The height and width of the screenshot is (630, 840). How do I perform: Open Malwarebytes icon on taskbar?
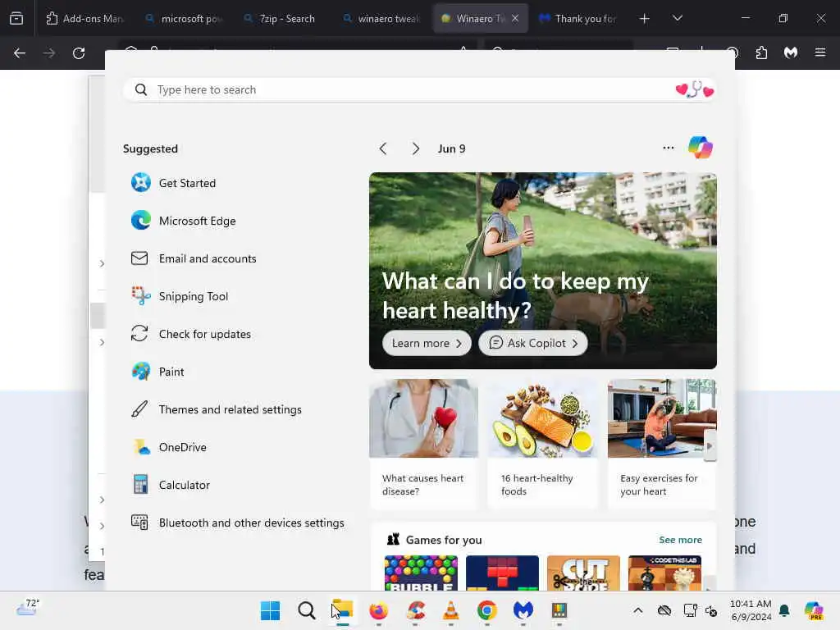523,610
